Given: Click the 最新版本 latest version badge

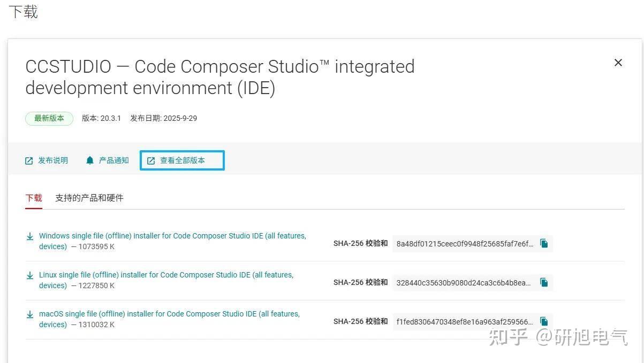Looking at the screenshot, I should (49, 118).
